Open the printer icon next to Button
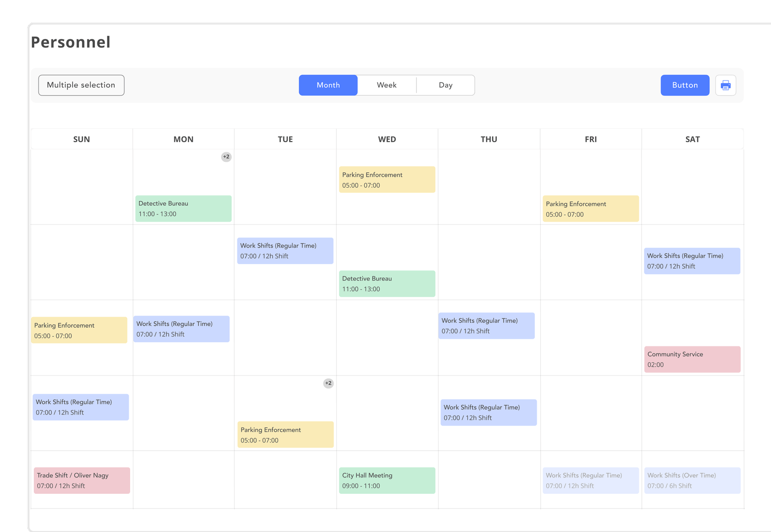Screen dimensions: 771x532 tap(725, 85)
